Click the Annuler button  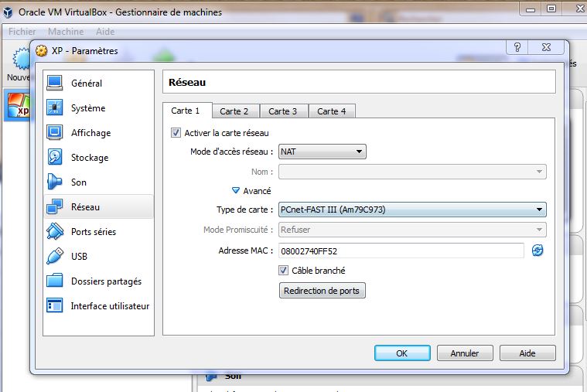coord(465,353)
